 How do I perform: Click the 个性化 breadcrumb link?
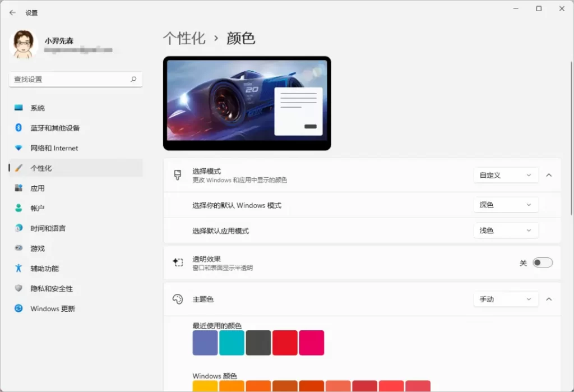(184, 39)
